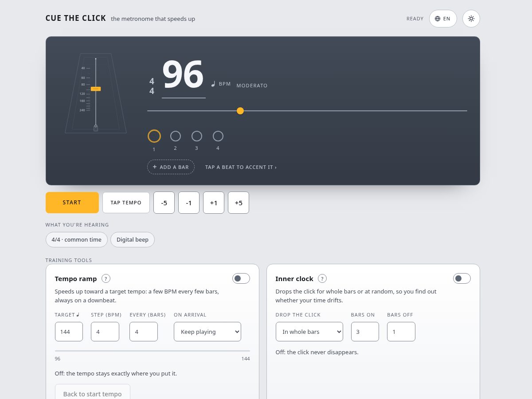Click the Add a Bar button

(x=171, y=167)
